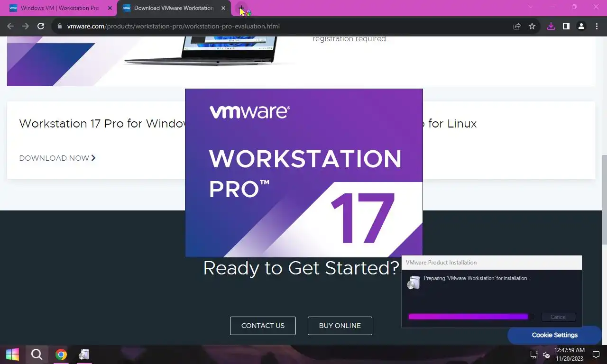The image size is (607, 364).
Task: Click DOWNLOAD NOW for Windows
Action: tap(57, 158)
